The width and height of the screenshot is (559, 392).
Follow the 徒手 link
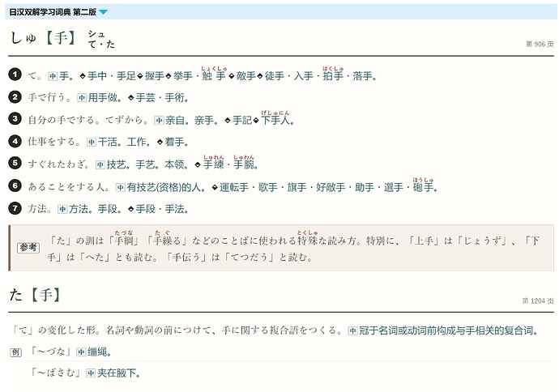click(275, 76)
